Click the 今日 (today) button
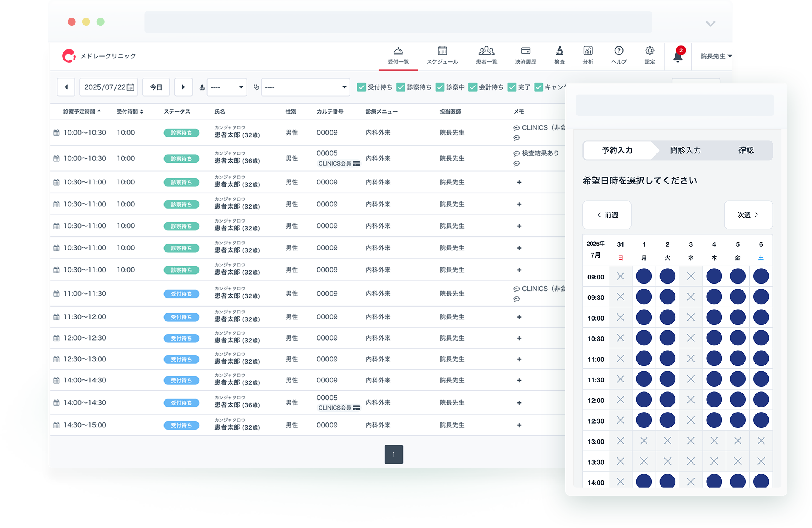This screenshot has height=528, width=812. pyautogui.click(x=156, y=87)
